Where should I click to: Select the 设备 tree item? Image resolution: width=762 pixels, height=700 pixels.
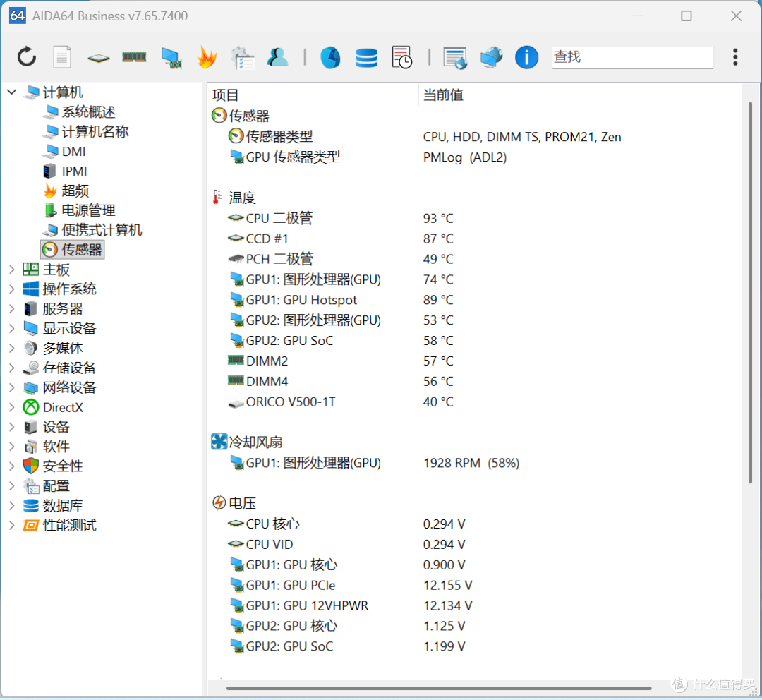(x=47, y=427)
